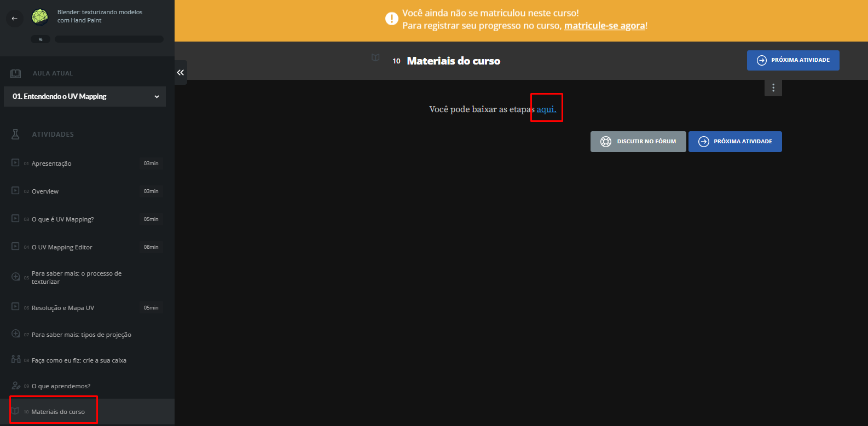Click plus icon of processo de texturizar item

pos(16,277)
